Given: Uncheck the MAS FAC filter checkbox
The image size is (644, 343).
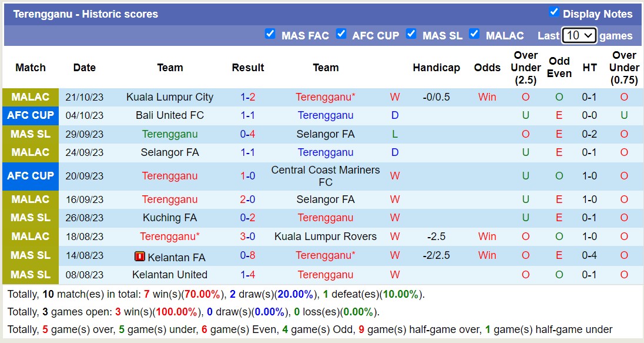Looking at the screenshot, I should (x=270, y=34).
